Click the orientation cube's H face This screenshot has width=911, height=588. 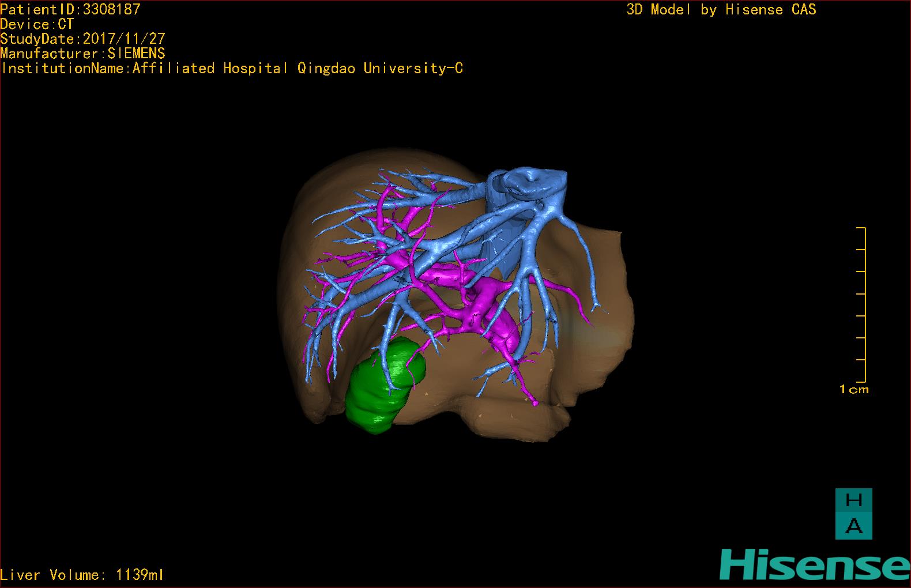tap(853, 501)
